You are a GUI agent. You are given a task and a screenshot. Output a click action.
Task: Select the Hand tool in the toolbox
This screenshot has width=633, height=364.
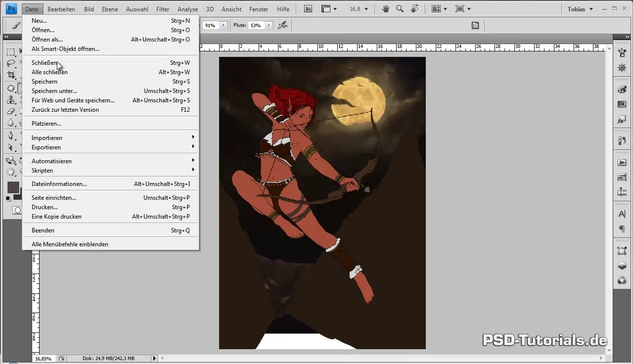coord(11,172)
